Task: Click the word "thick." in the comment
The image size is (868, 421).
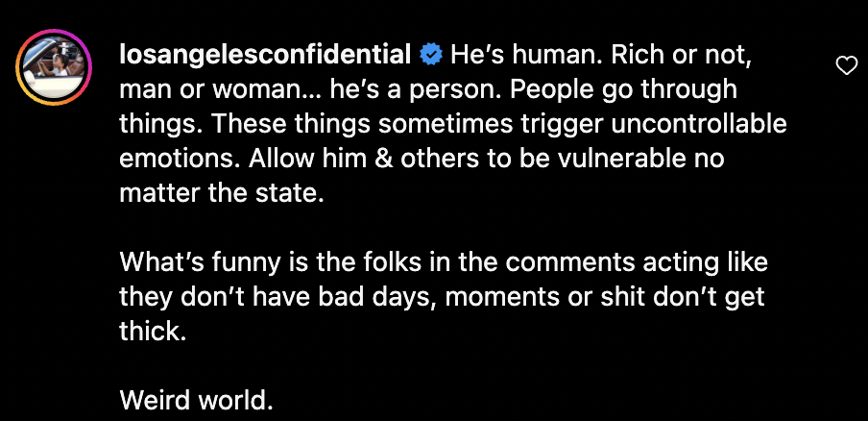Action: [151, 332]
